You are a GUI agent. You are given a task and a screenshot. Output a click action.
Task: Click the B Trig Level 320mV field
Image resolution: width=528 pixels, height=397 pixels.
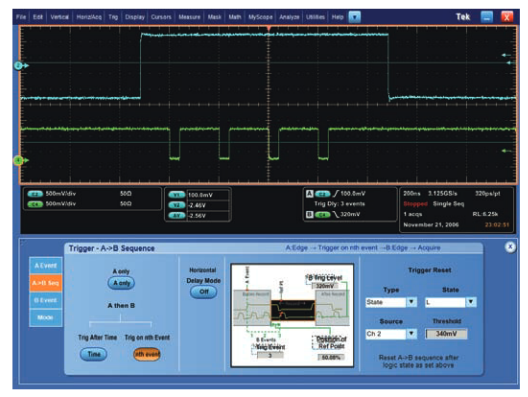325,286
